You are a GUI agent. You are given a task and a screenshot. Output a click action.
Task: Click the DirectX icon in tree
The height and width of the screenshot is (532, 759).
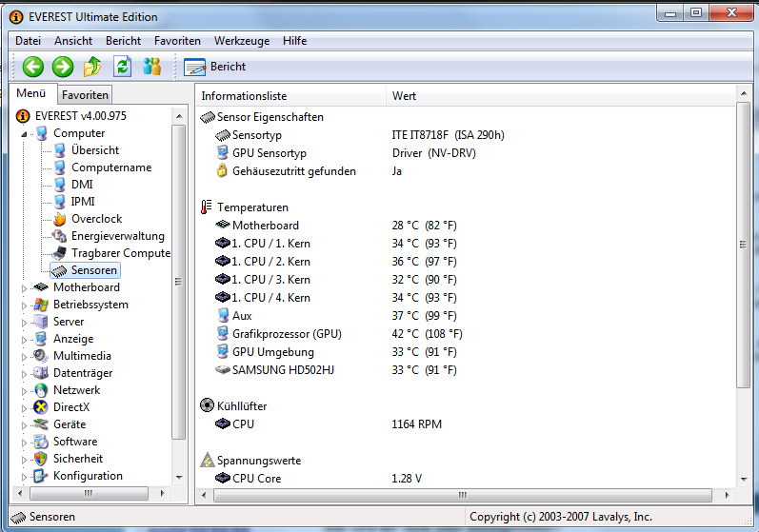pos(41,407)
